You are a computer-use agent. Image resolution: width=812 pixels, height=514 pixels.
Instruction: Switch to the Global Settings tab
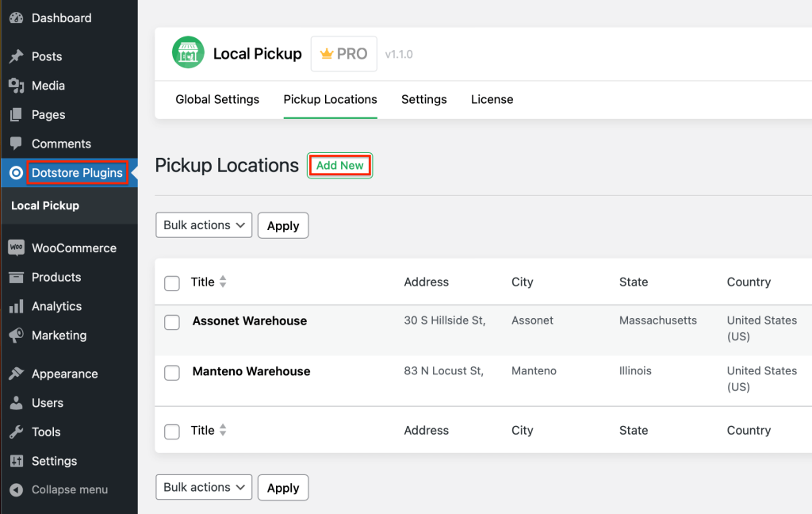click(x=217, y=99)
